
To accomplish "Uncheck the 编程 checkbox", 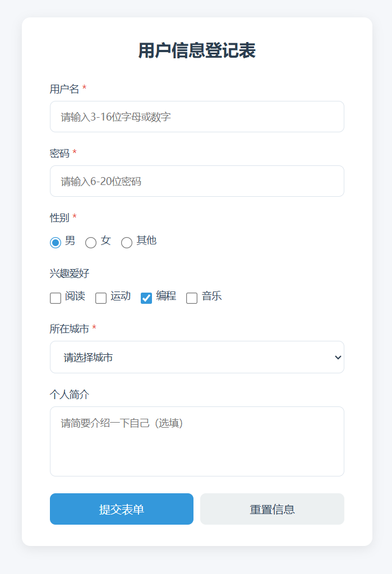I will (x=146, y=298).
